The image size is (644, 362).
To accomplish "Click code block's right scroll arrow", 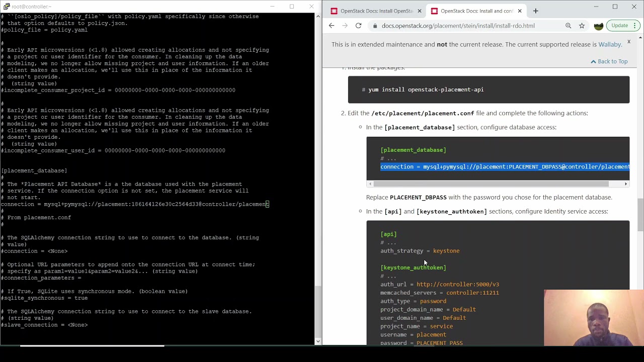I will coord(626,184).
